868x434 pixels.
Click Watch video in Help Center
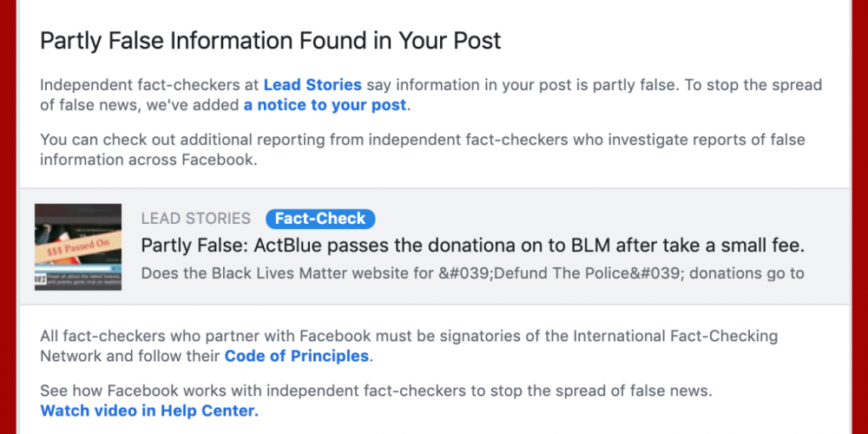tap(149, 411)
